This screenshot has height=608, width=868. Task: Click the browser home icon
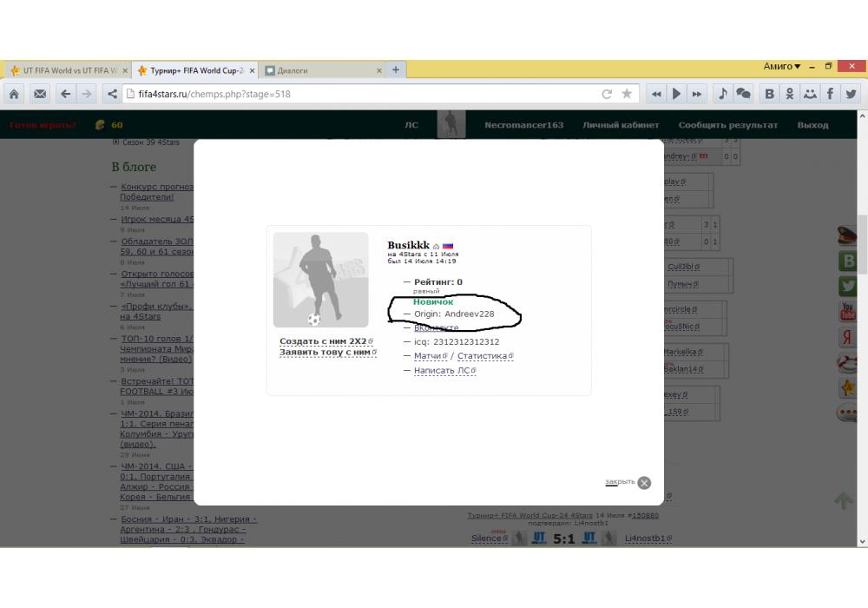click(15, 94)
